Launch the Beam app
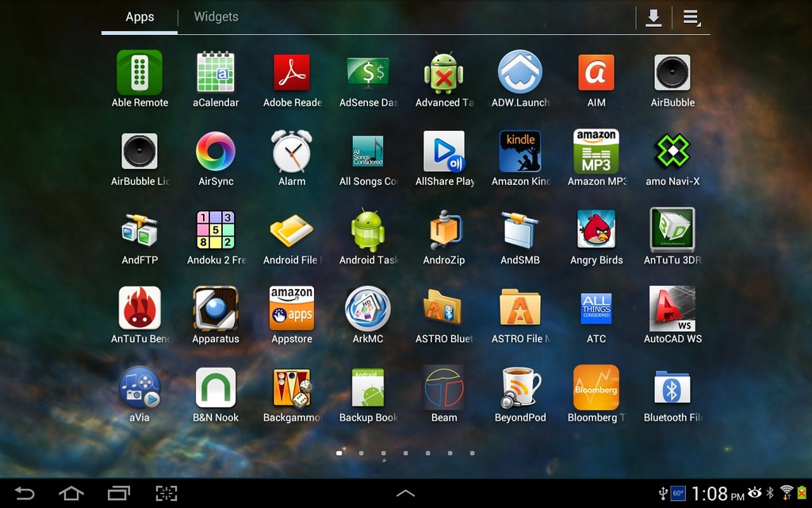 444,387
